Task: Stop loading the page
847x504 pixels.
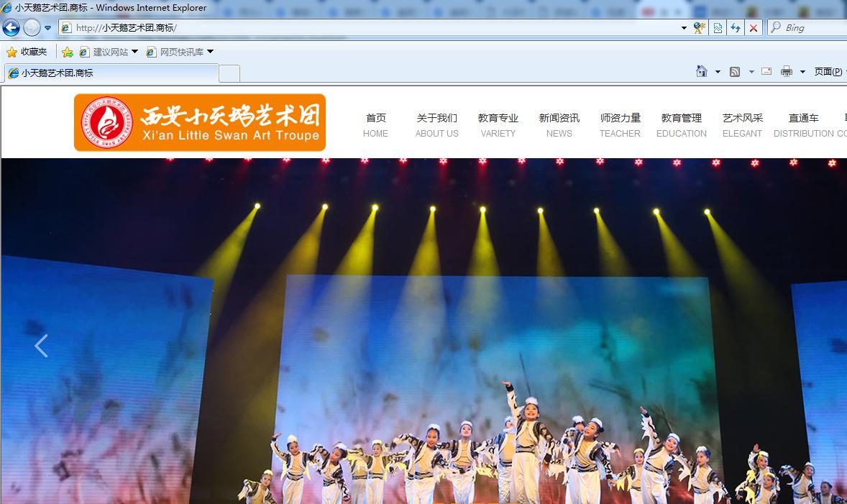Action: (x=753, y=27)
